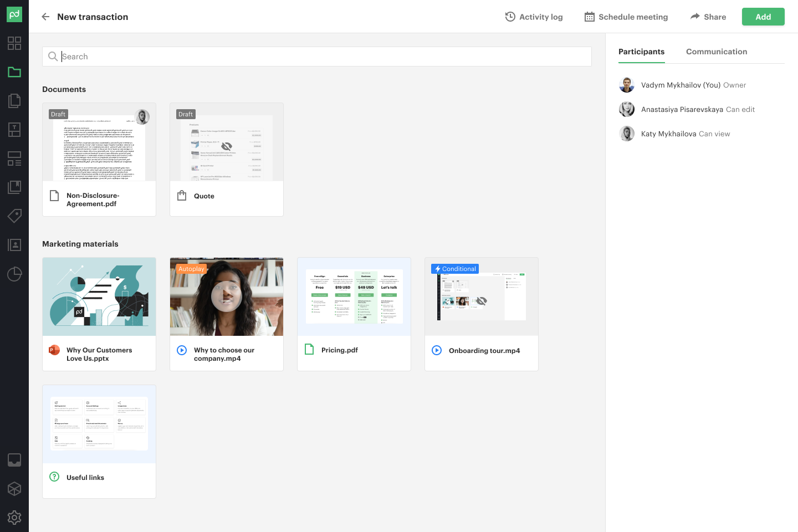The image size is (798, 532).
Task: Play the Why to choose our company video
Action: tap(227, 296)
